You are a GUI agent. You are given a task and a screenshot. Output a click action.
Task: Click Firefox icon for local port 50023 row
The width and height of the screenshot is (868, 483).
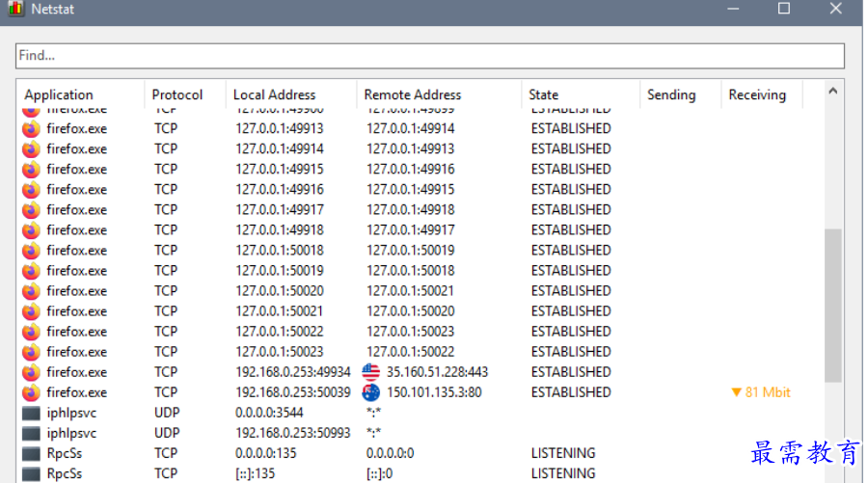[31, 352]
